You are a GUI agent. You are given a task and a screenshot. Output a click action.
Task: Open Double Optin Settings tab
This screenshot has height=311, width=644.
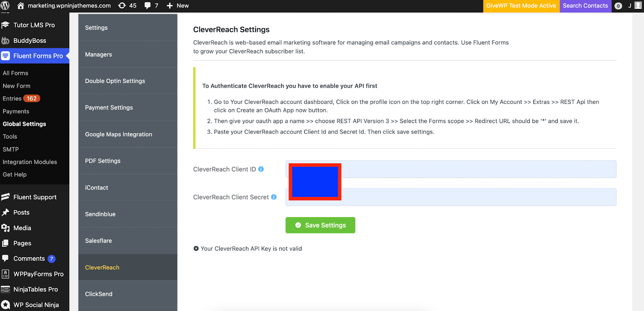coord(128,81)
